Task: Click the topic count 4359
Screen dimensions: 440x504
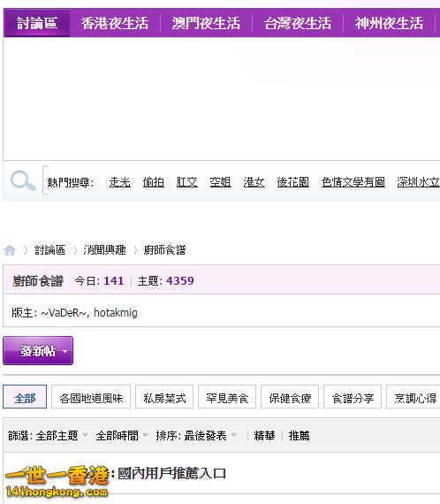Action: (180, 281)
